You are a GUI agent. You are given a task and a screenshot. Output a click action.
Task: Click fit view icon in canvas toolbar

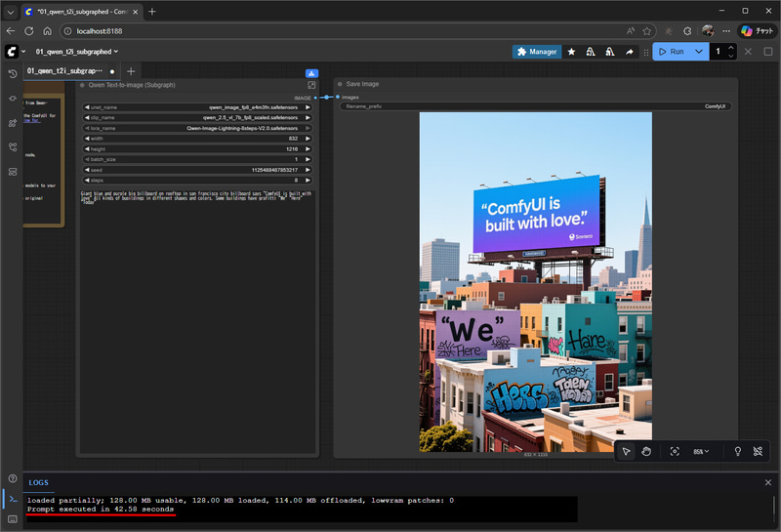coord(675,452)
